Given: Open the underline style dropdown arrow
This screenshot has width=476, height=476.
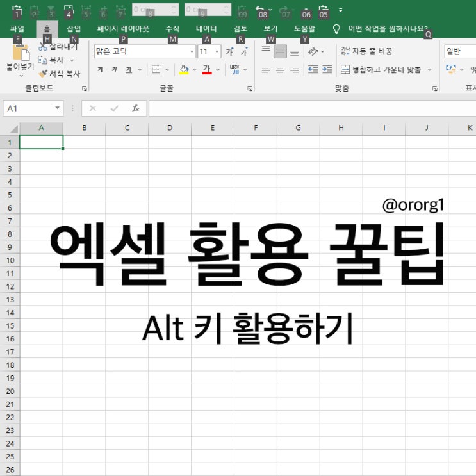Looking at the screenshot, I should click(140, 70).
